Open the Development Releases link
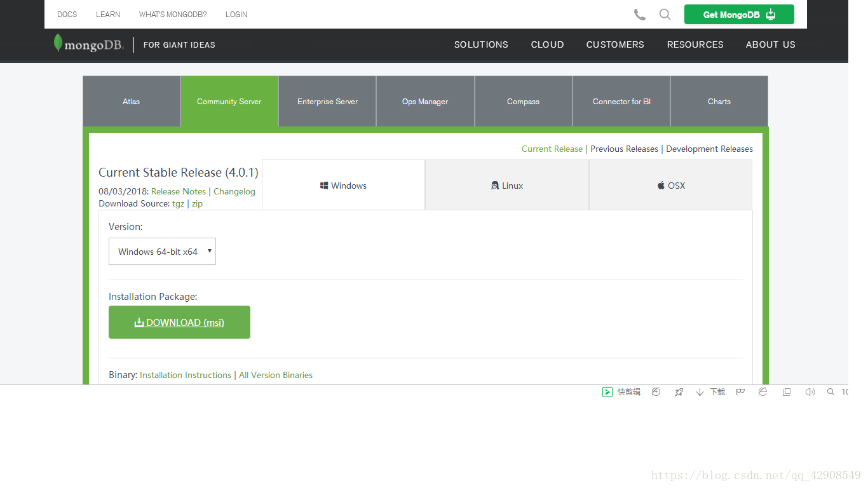The height and width of the screenshot is (488, 868). pos(709,149)
